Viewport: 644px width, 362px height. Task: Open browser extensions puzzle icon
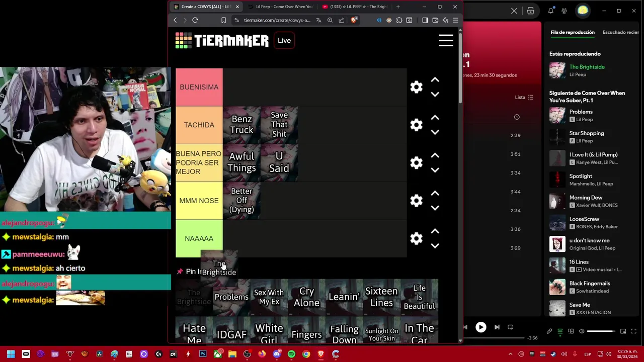click(399, 20)
